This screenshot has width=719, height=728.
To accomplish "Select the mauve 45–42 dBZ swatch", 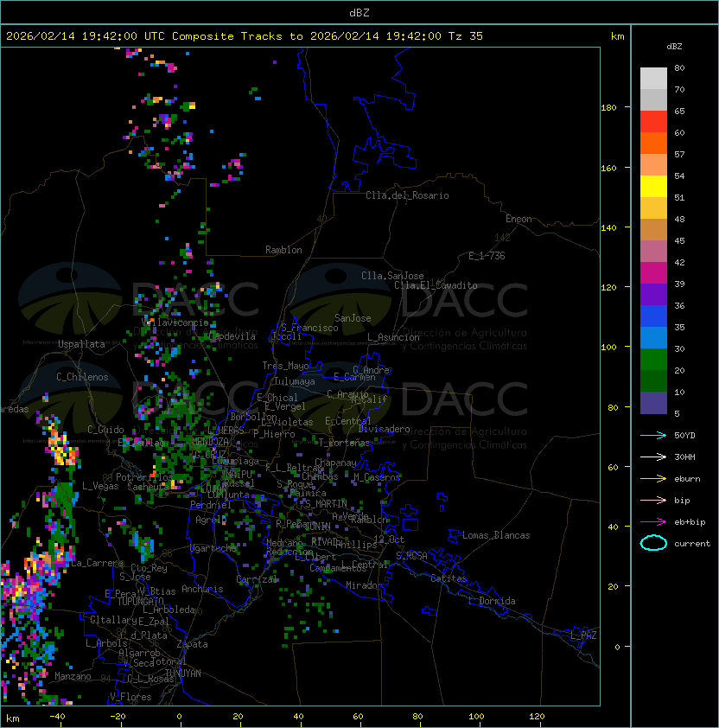I will pos(653,252).
